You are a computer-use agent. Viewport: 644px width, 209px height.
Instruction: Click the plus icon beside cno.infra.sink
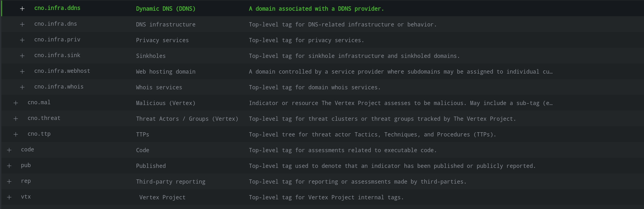pos(22,56)
